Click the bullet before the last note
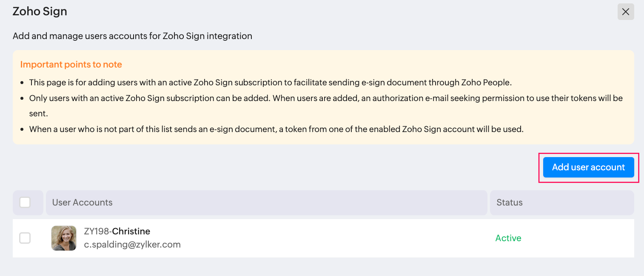The height and width of the screenshot is (276, 644). point(23,130)
